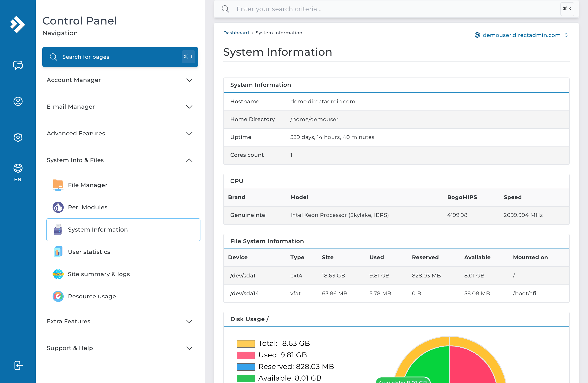Viewport: 588px width, 383px height.
Task: Expand the Advanced Features section
Action: [120, 133]
